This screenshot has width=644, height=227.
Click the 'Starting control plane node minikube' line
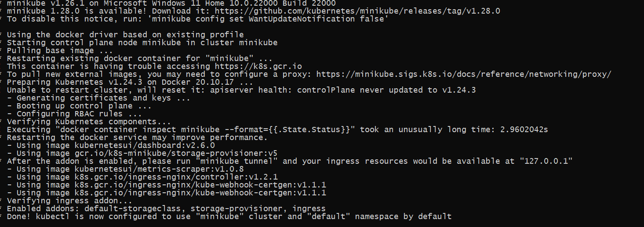(x=142, y=43)
